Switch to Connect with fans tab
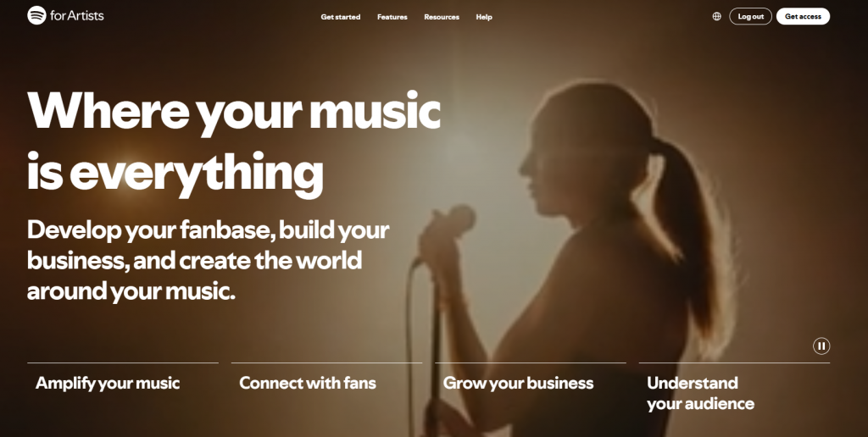This screenshot has height=437, width=868. pos(307,383)
